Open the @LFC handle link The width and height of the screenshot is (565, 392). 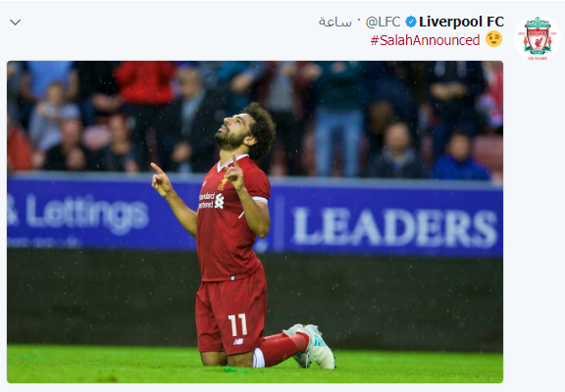[383, 22]
